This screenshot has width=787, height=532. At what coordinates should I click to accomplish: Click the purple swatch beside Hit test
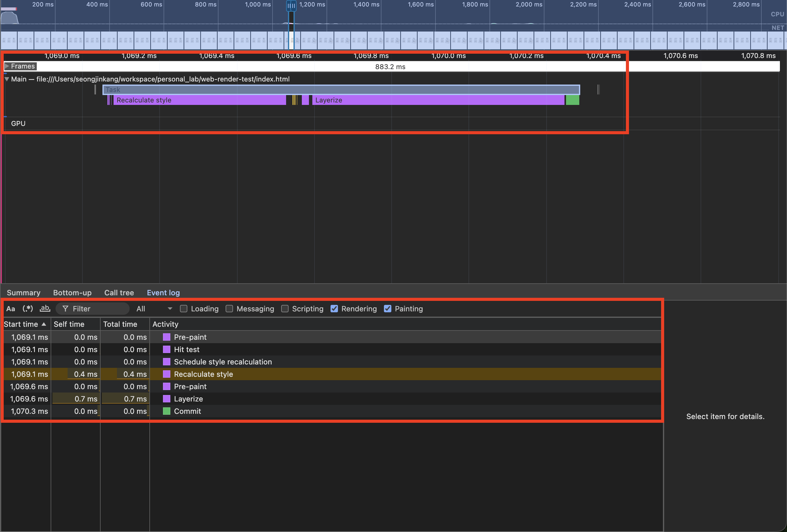click(x=166, y=349)
